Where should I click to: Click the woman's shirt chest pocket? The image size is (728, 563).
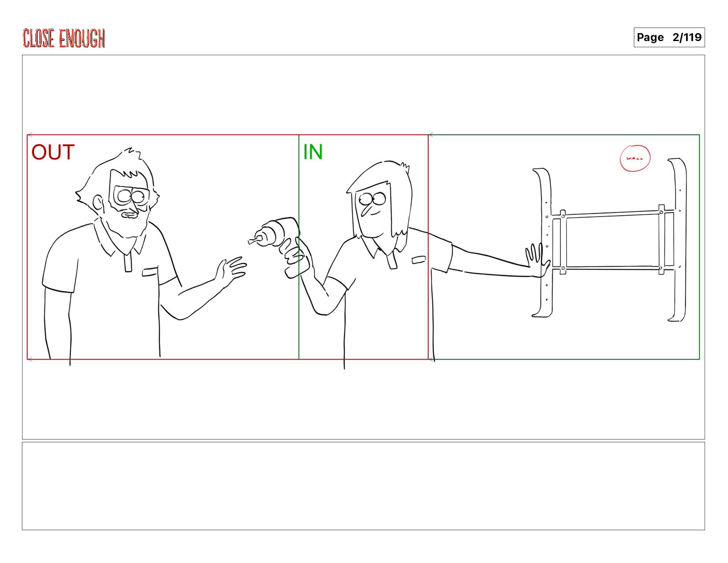[x=419, y=260]
